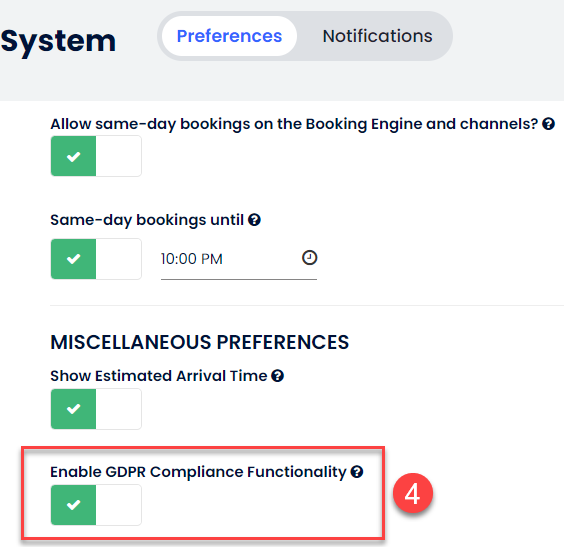
Task: Click divider line above Miscellaneous Preferences
Action: pyautogui.click(x=307, y=305)
